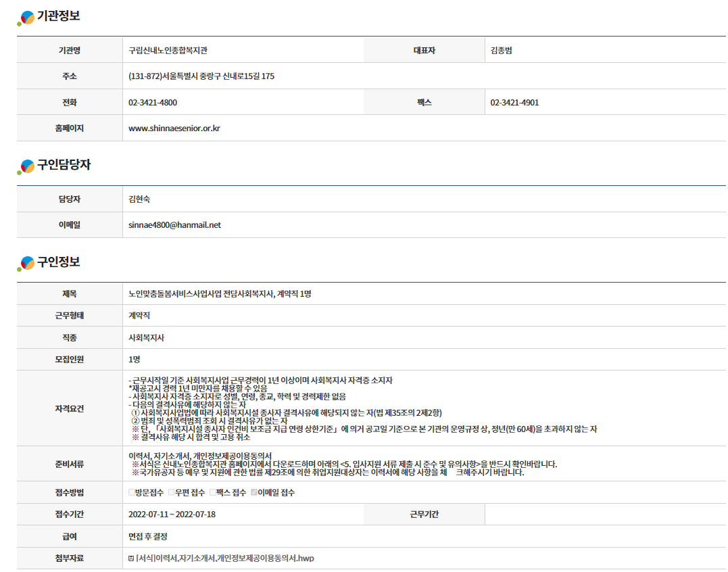Click the 자격요건 row label
The image size is (728, 572).
[70, 408]
